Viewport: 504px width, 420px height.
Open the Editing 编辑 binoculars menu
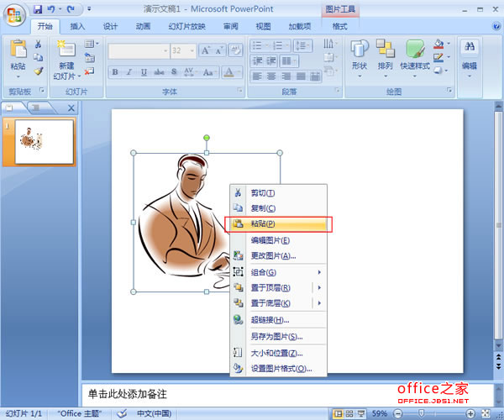pyautogui.click(x=470, y=58)
